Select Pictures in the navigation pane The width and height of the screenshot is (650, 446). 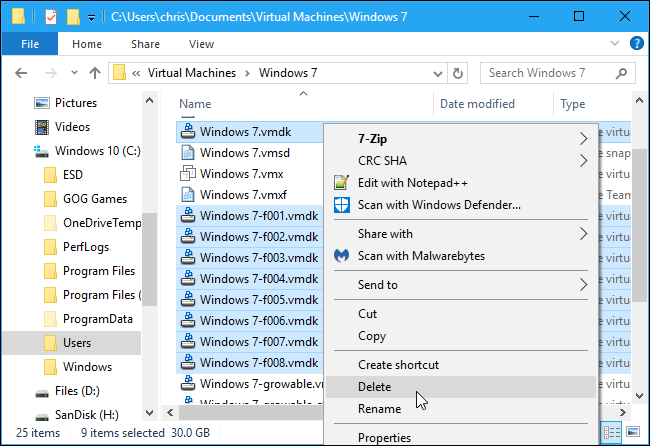coord(65,103)
